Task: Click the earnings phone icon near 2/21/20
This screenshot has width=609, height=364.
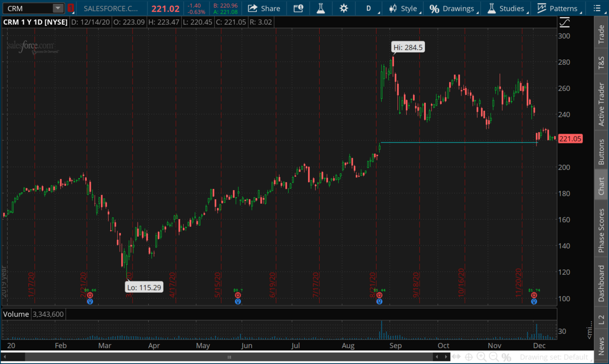Action: click(90, 295)
